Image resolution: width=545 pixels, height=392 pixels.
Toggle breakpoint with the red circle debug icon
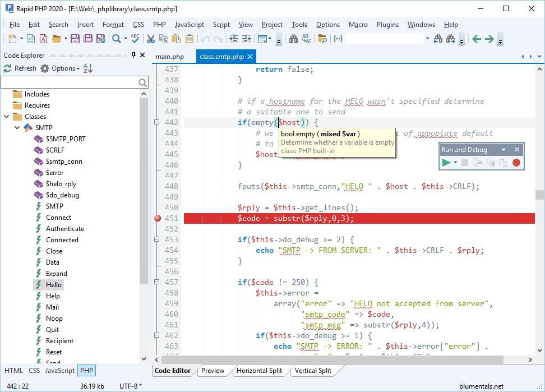516,163
